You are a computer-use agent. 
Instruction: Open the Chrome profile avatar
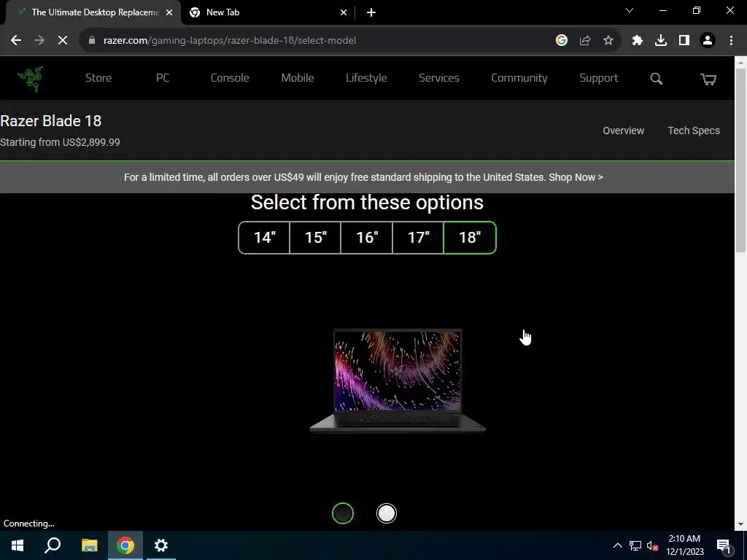pos(708,41)
